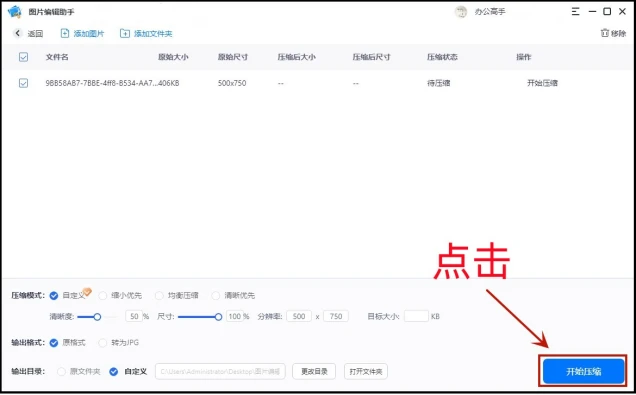This screenshot has width=636, height=395.
Task: Select 均衡压缩 compression mode
Action: pyautogui.click(x=159, y=296)
